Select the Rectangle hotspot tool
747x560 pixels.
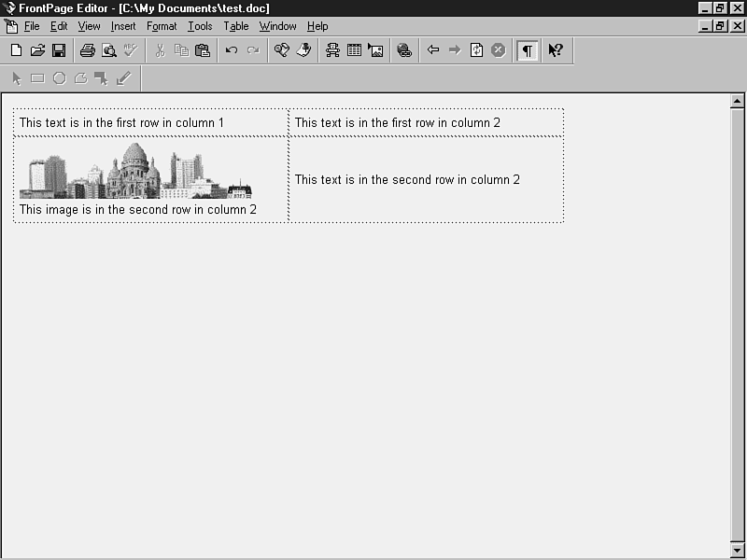tap(37, 78)
